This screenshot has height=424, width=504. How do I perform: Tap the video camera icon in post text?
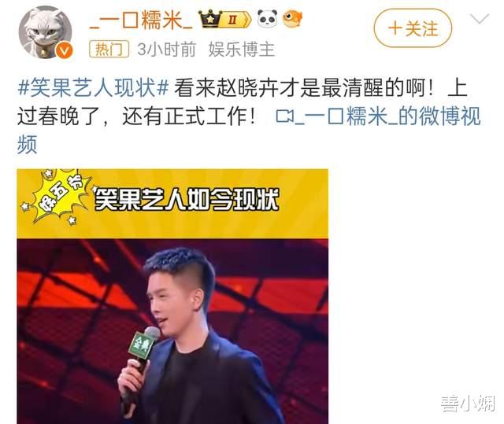point(285,116)
